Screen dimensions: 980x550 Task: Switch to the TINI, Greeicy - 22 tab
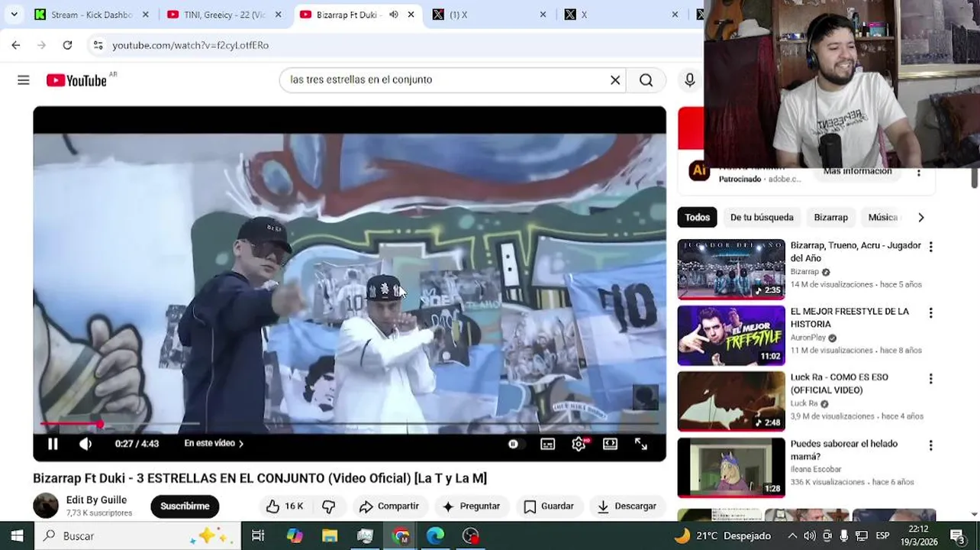(x=225, y=15)
